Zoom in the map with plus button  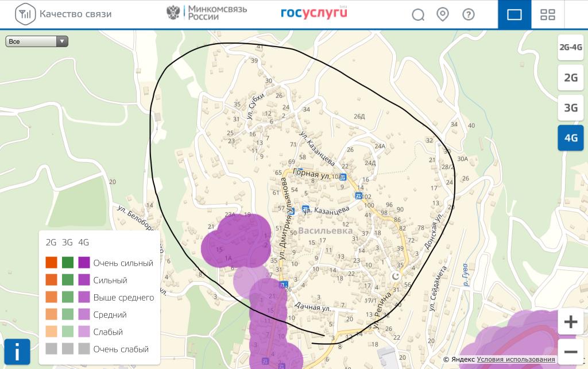coord(570,322)
